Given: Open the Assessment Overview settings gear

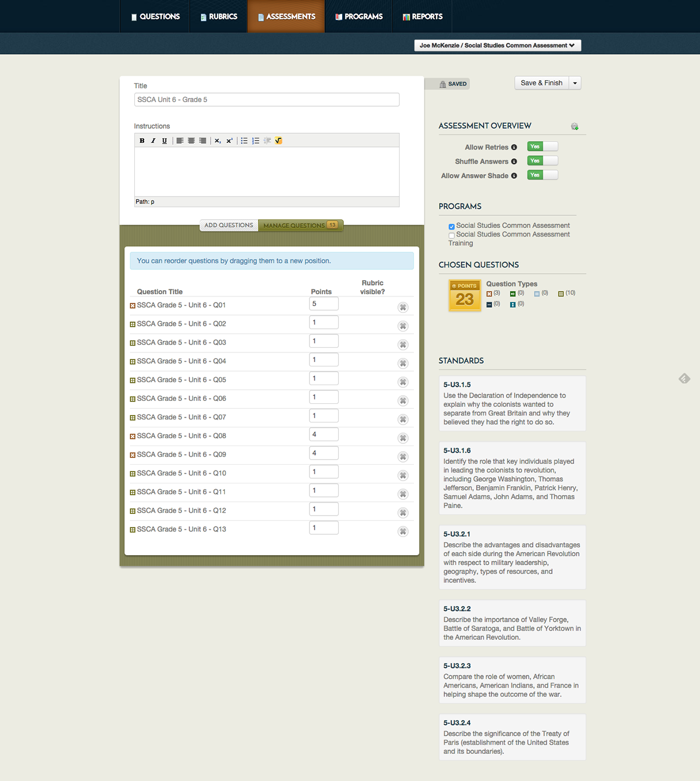Looking at the screenshot, I should pos(575,126).
